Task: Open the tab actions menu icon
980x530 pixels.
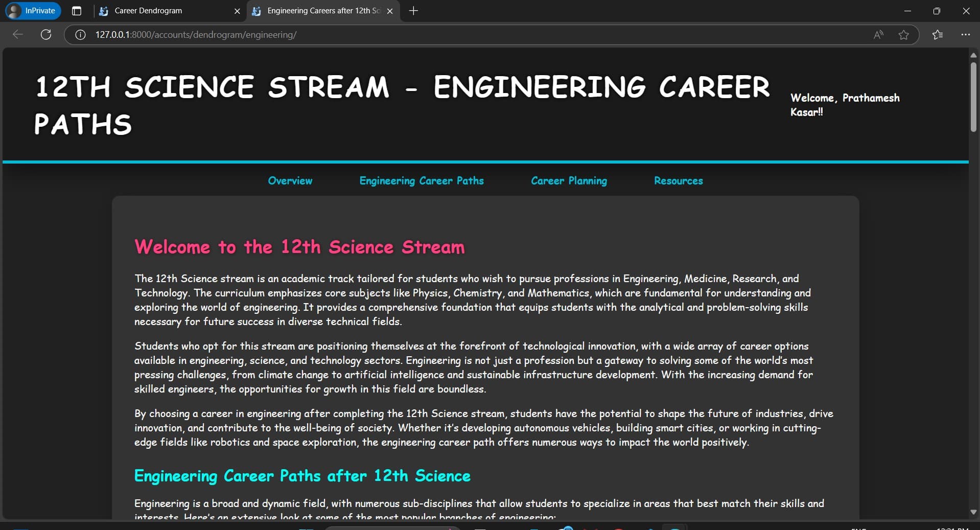Action: pyautogui.click(x=77, y=11)
